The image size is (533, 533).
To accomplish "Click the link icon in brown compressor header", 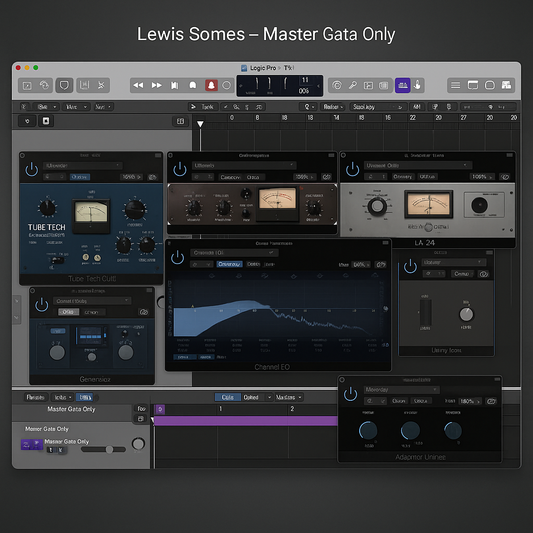I will pos(326,177).
